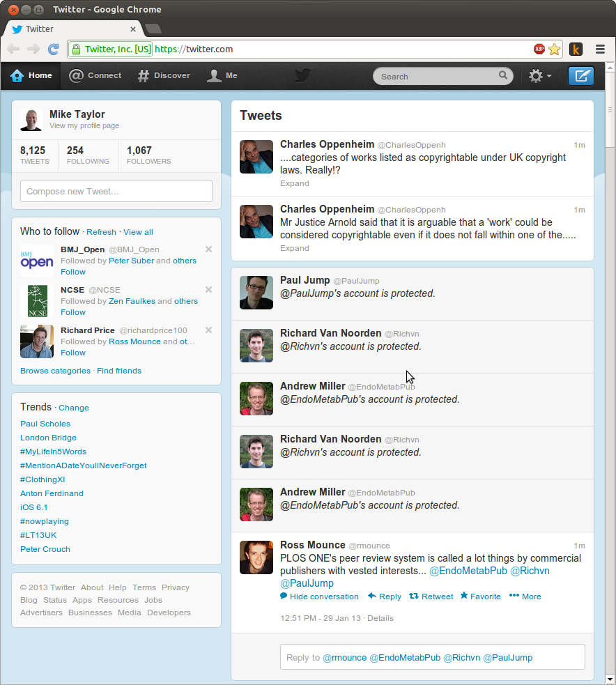Click Peter Suber link under BMJ_Open
The image size is (616, 685).
coord(131,261)
